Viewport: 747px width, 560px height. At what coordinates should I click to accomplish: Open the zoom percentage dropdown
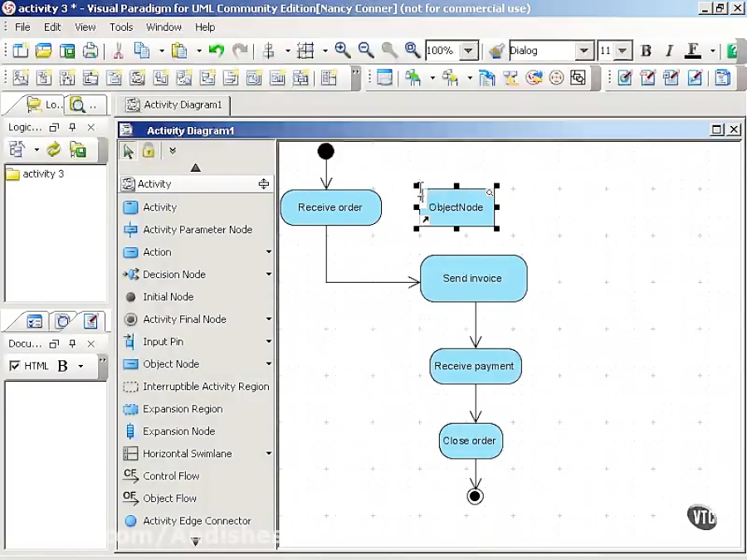point(469,51)
